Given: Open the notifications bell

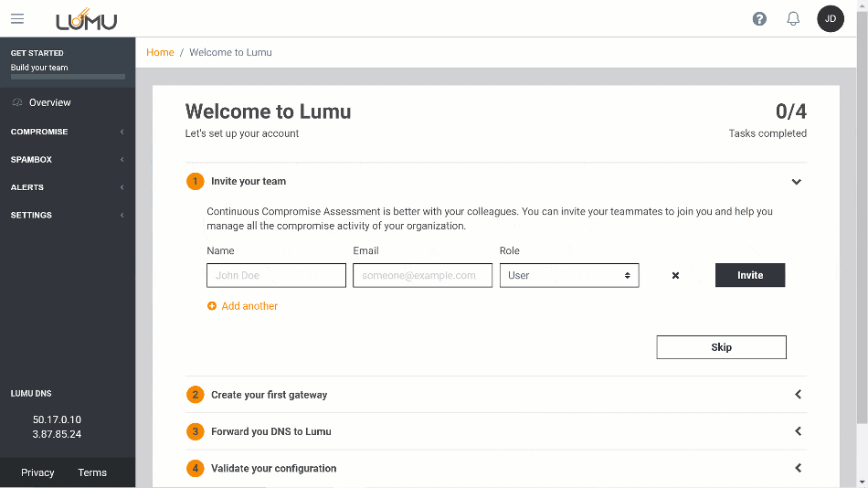Looking at the screenshot, I should (793, 19).
